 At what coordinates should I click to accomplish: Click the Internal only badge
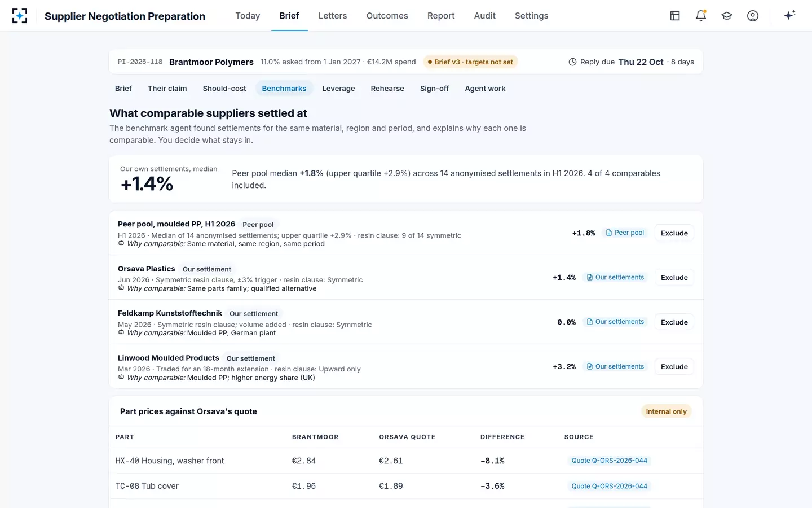(667, 411)
